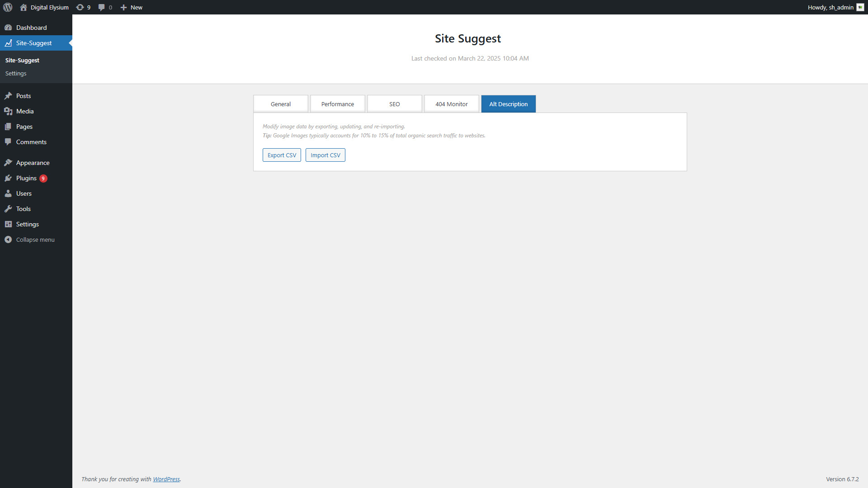Click the comments bubble icon in admin bar
Screen dimensions: 868x488
(x=101, y=7)
